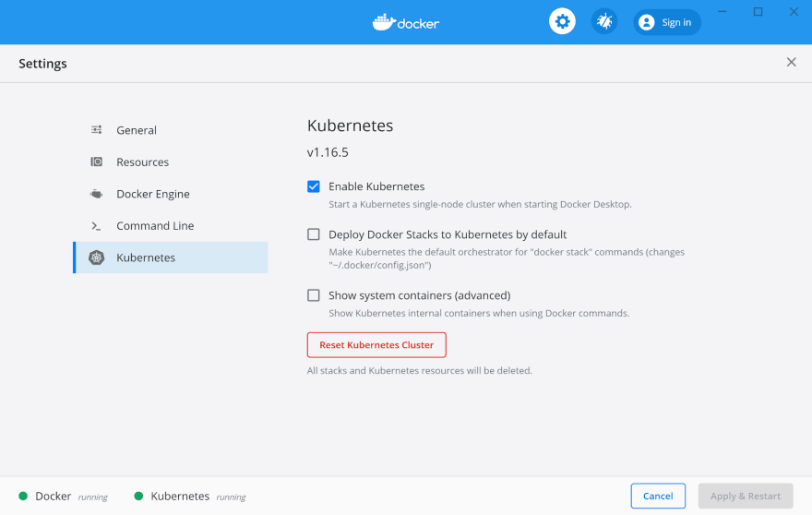
Task: Click the green Docker status dot
Action: point(23,496)
